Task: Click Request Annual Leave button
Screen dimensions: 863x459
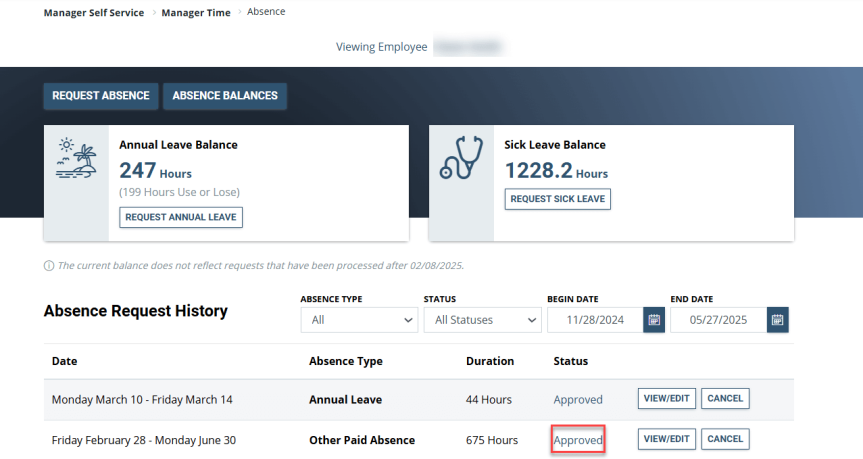Action: [x=181, y=217]
